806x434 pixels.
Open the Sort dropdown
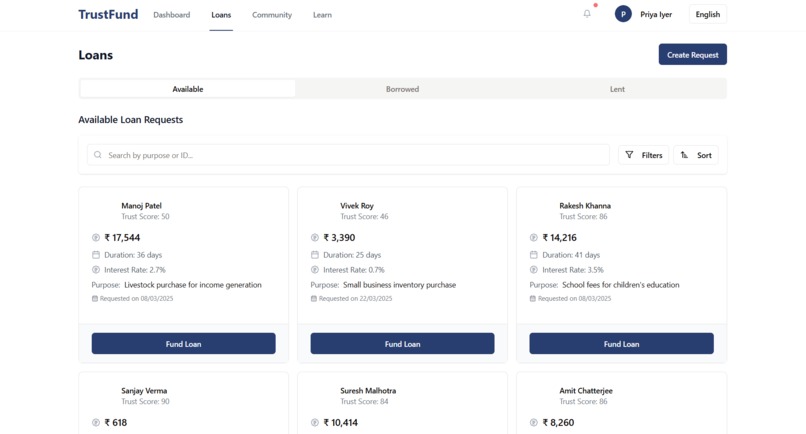[696, 155]
